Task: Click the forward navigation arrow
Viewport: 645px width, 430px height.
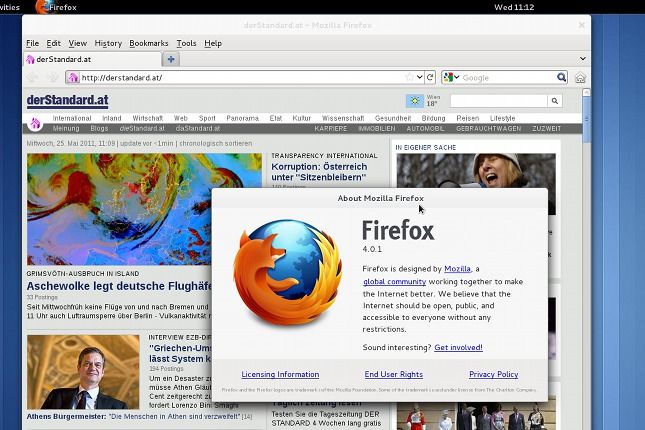Action: coord(52,77)
